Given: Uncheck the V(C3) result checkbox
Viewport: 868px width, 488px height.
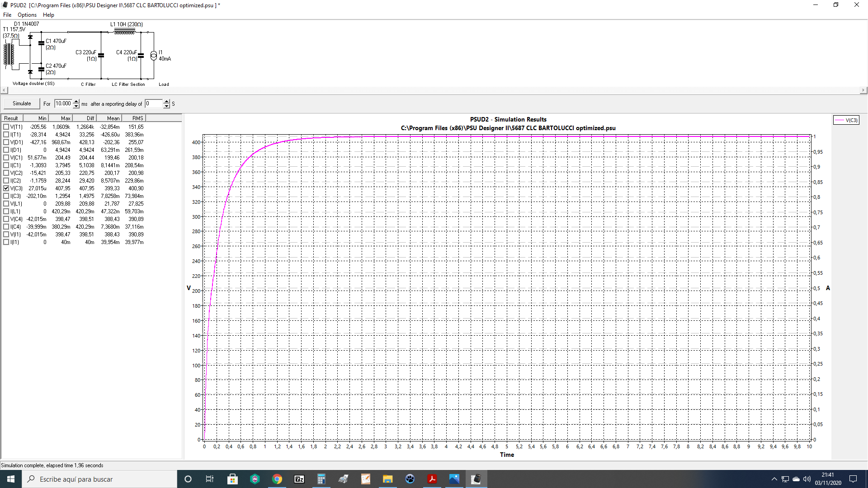Looking at the screenshot, I should [x=6, y=188].
